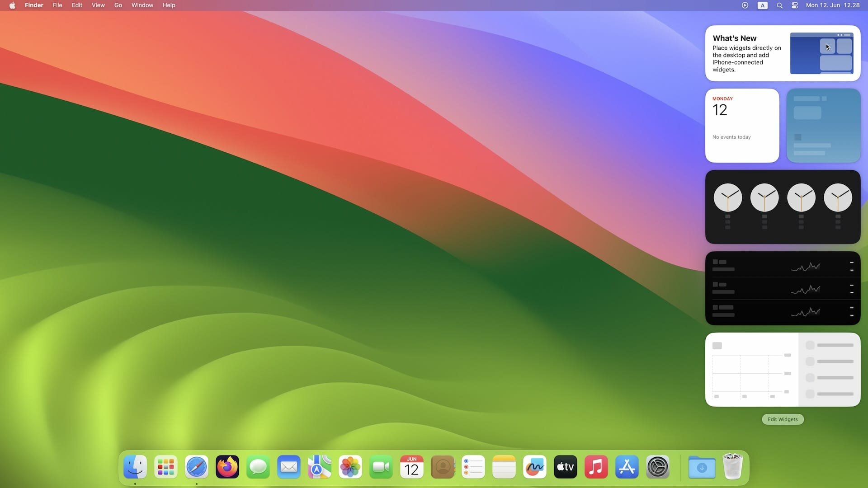Open the Window menu
This screenshot has height=488, width=868.
click(142, 5)
